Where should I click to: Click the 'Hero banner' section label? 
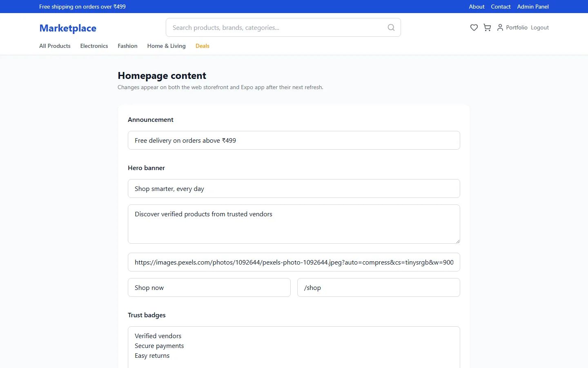pos(146,168)
